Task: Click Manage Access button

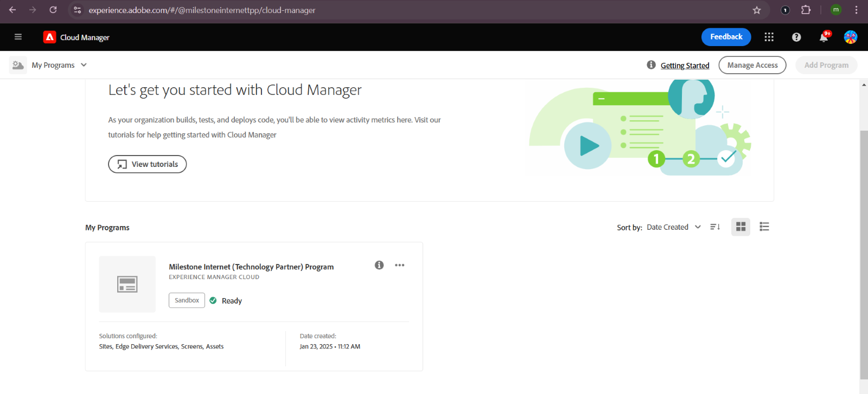Action: click(752, 65)
